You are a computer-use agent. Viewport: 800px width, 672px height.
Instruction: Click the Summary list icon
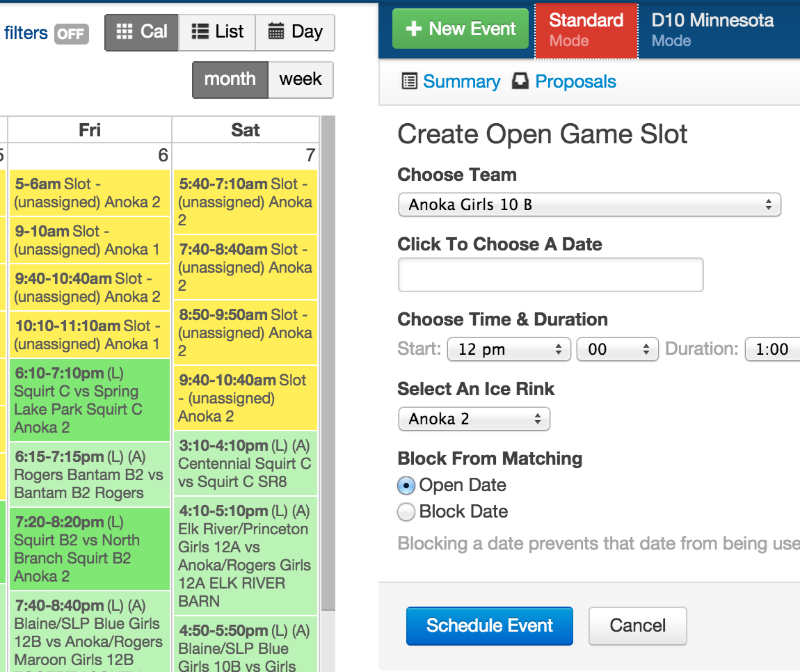point(410,81)
